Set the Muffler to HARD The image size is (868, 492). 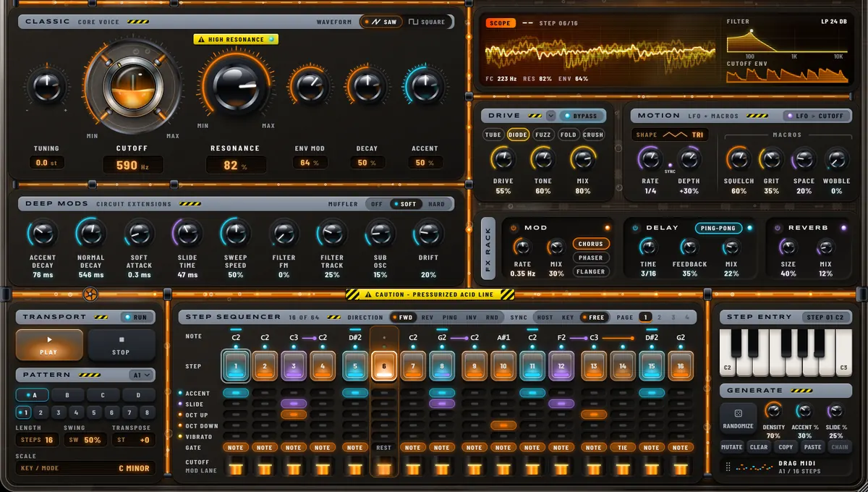point(436,204)
